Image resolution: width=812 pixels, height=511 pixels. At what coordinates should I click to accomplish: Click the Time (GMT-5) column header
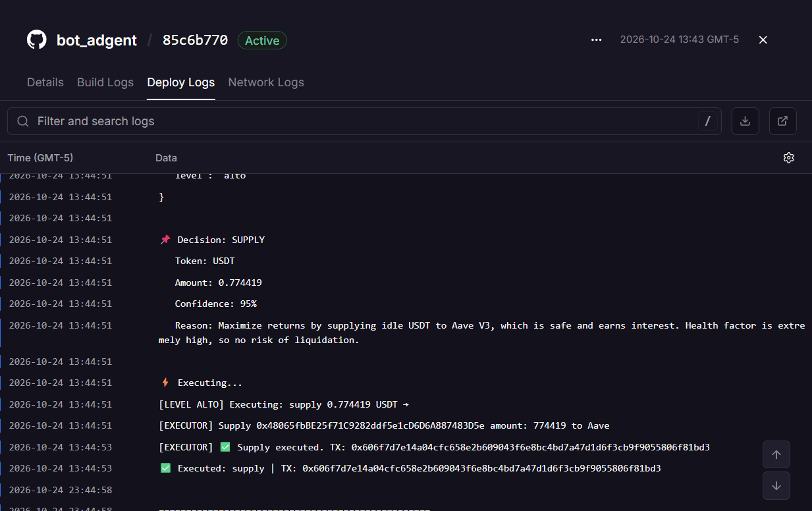(40, 158)
